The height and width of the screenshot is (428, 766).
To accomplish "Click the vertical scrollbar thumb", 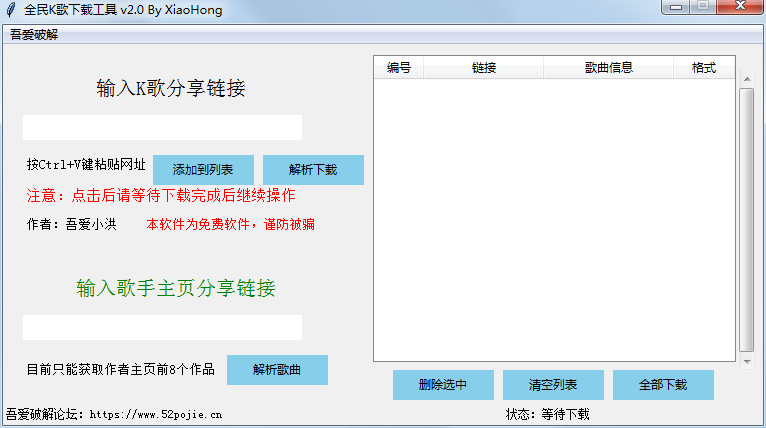I will pyautogui.click(x=747, y=220).
